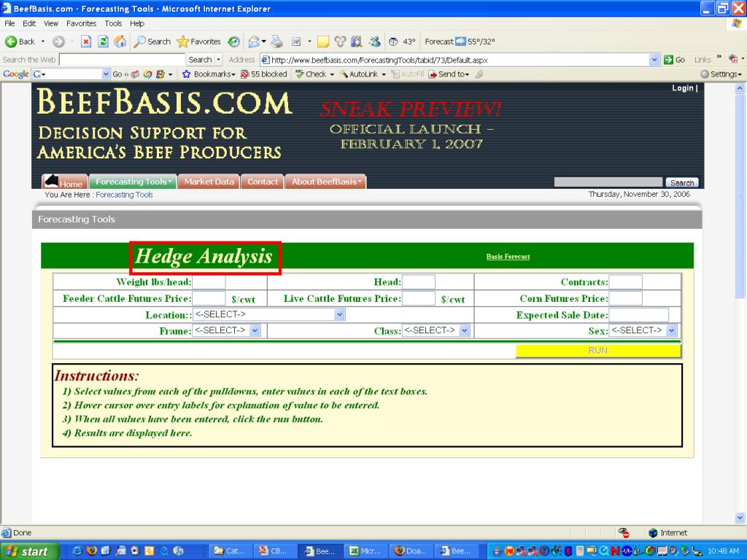Open the Tools menu
Screen dimensions: 747x560
[113, 23]
